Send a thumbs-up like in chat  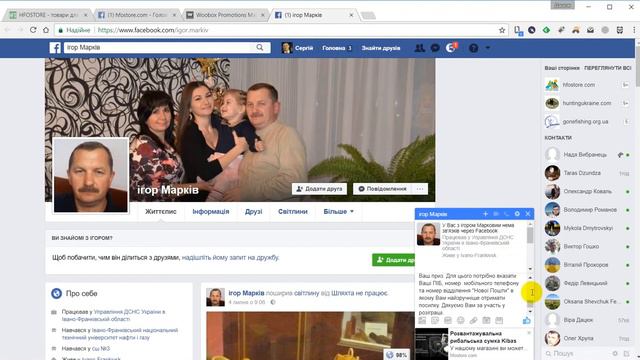tap(527, 320)
